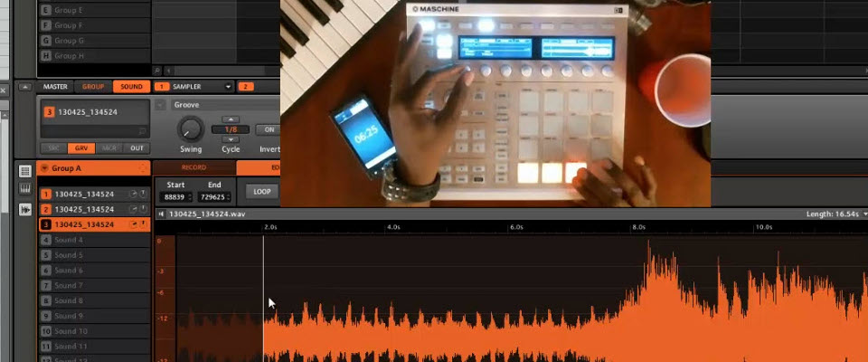
Task: Click the Start value stepper arrows
Action: pos(190,196)
